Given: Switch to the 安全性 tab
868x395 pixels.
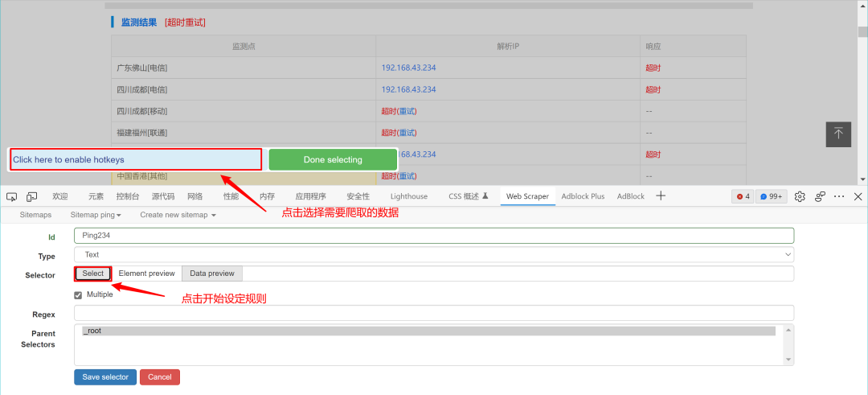Looking at the screenshot, I should click(x=358, y=196).
